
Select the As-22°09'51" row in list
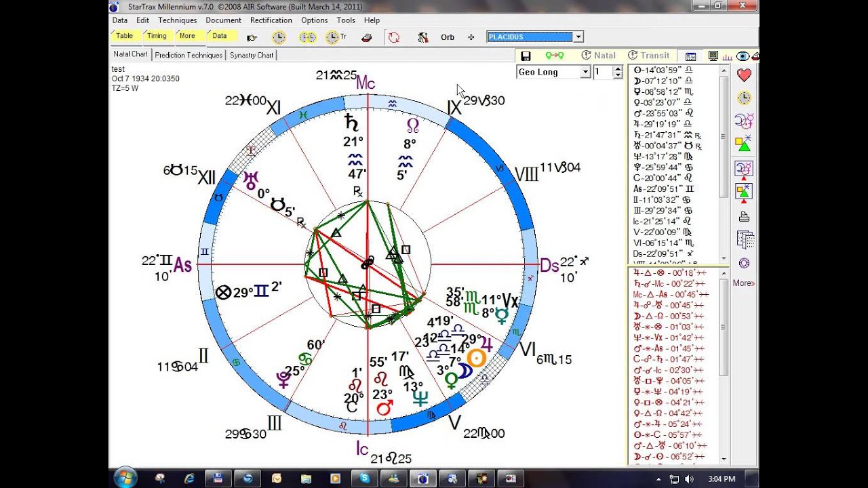coord(663,189)
